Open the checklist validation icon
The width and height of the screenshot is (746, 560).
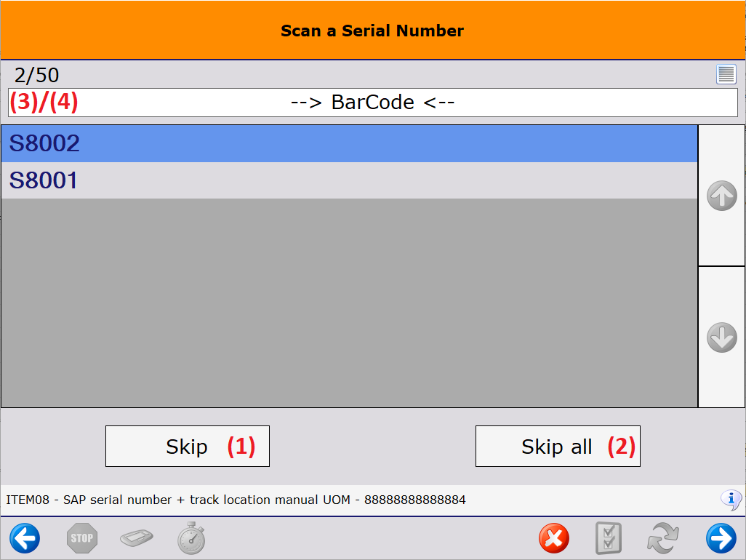(609, 538)
